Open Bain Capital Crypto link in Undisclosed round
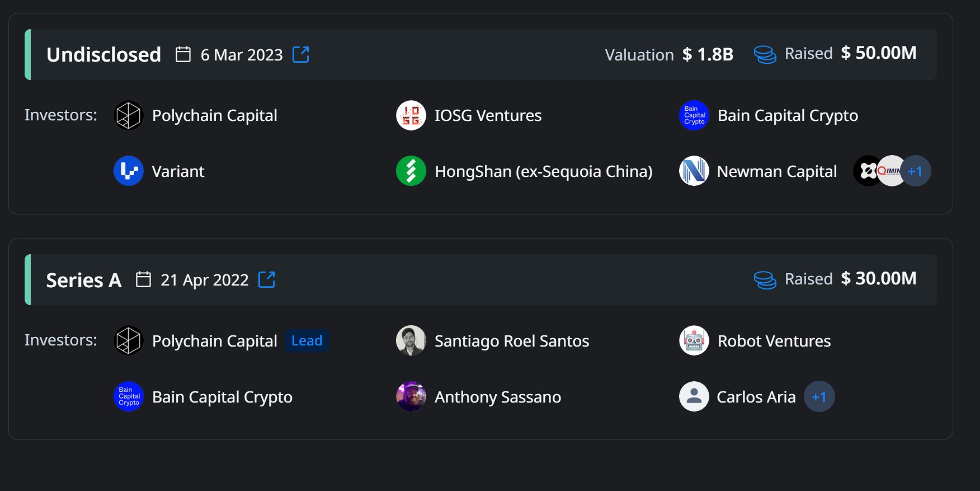Screen dimensions: 980x491 coord(787,115)
